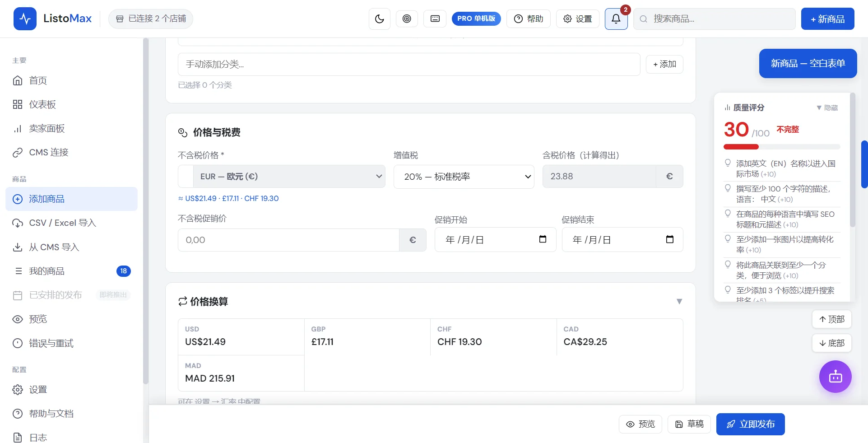Open 我的商品 list
Screen dimensions: 868x443
tap(71, 271)
